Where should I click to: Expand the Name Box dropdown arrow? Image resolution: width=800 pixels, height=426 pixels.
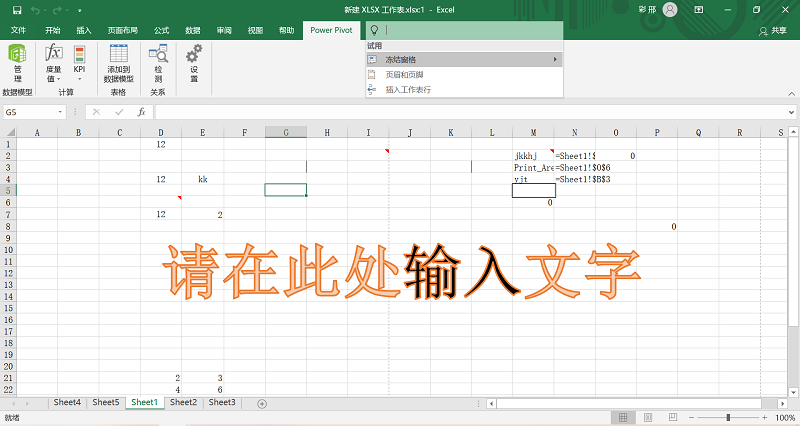pyautogui.click(x=61, y=112)
